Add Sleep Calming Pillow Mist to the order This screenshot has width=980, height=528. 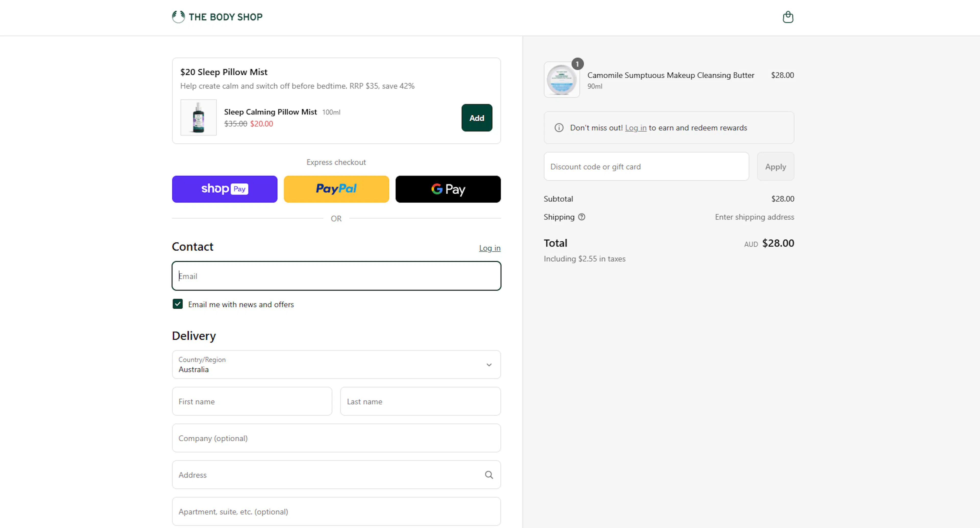(x=477, y=118)
